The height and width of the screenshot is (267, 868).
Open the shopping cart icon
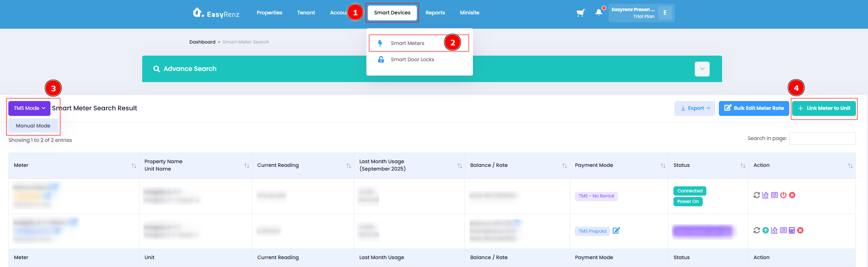pyautogui.click(x=580, y=13)
